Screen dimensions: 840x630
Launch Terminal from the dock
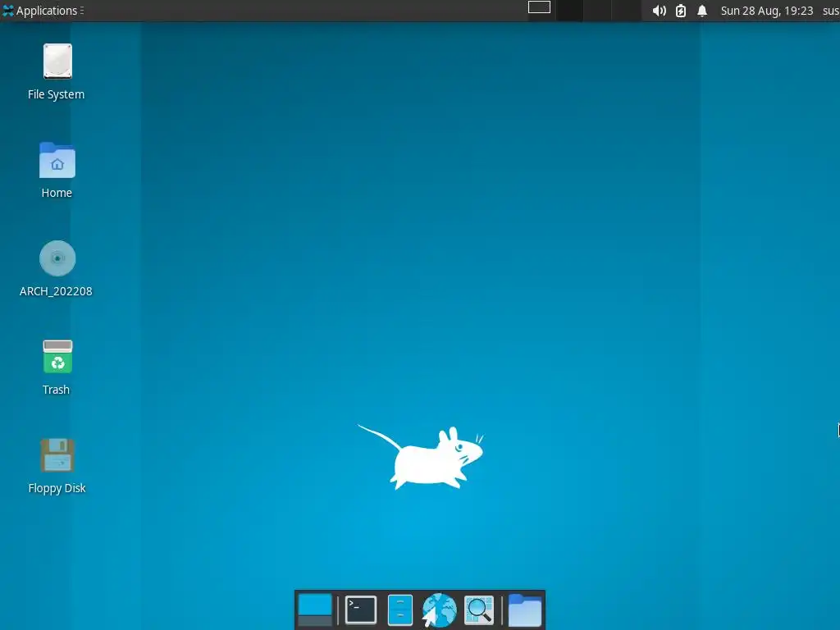tap(361, 610)
